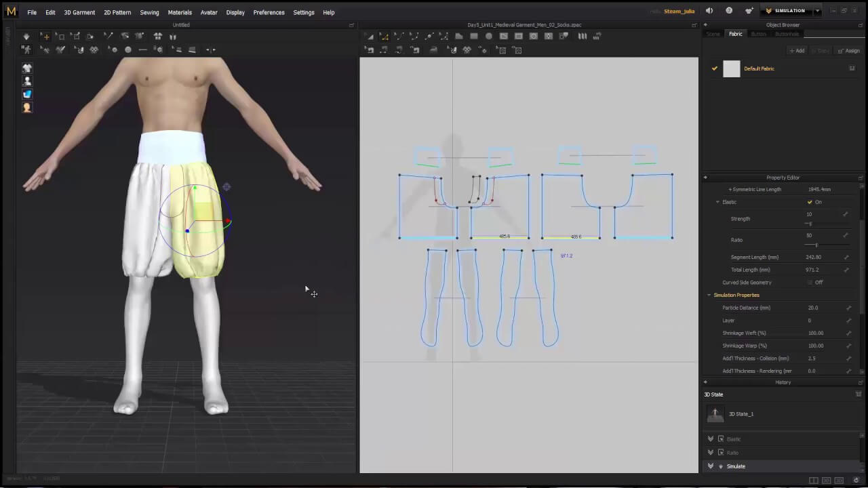Collapse the Elastic property group

pyautogui.click(x=717, y=202)
